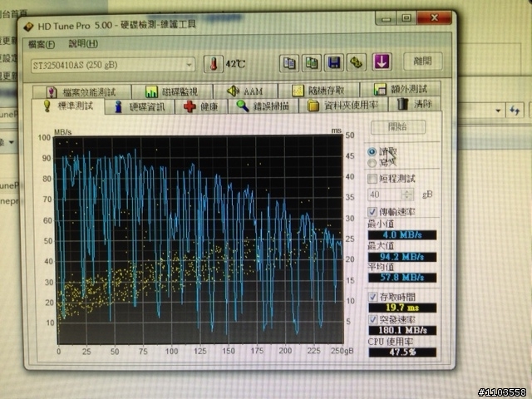Click the gB value spinner arrows
Image resolution: width=532 pixels, height=399 pixels.
point(407,195)
